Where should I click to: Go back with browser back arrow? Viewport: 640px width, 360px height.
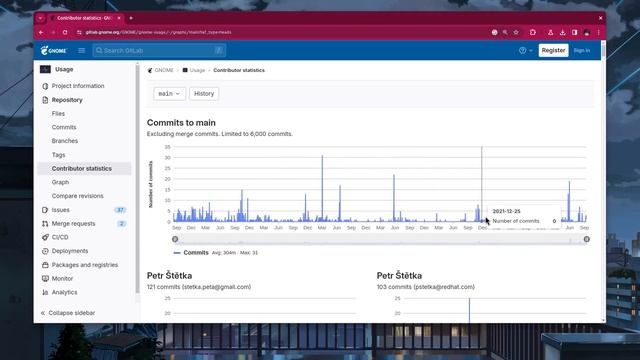tap(41, 32)
